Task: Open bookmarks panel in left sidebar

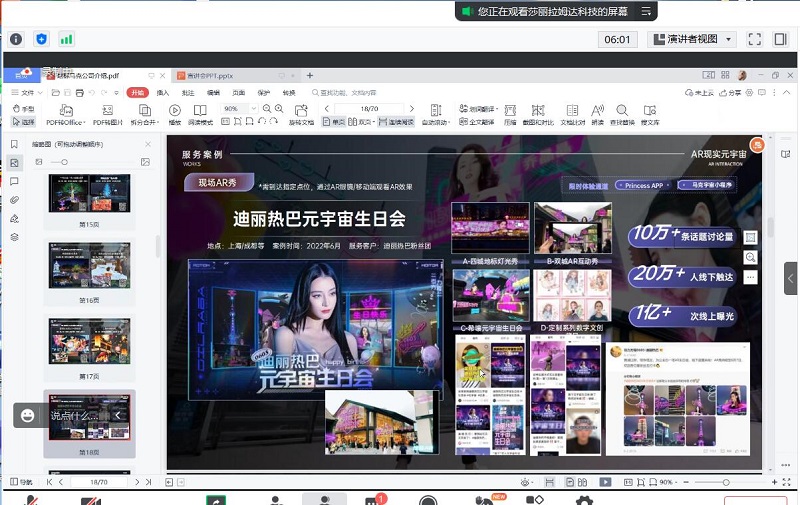Action: (14, 144)
